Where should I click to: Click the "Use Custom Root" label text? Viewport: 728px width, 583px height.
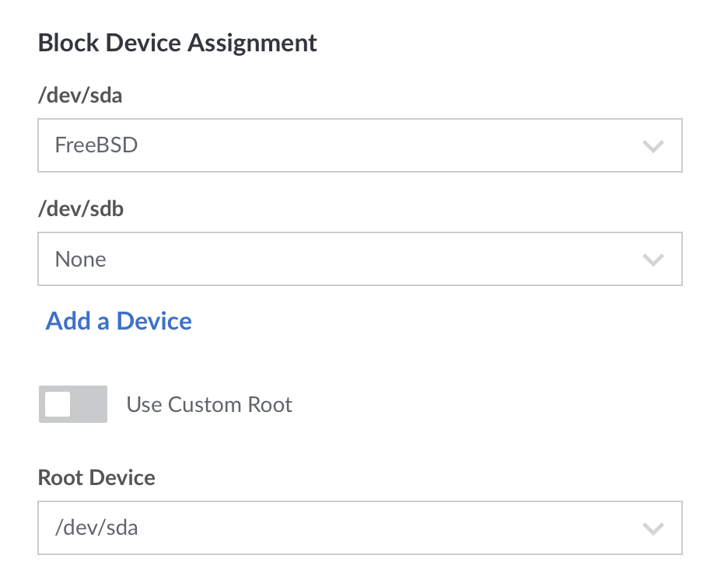(209, 405)
